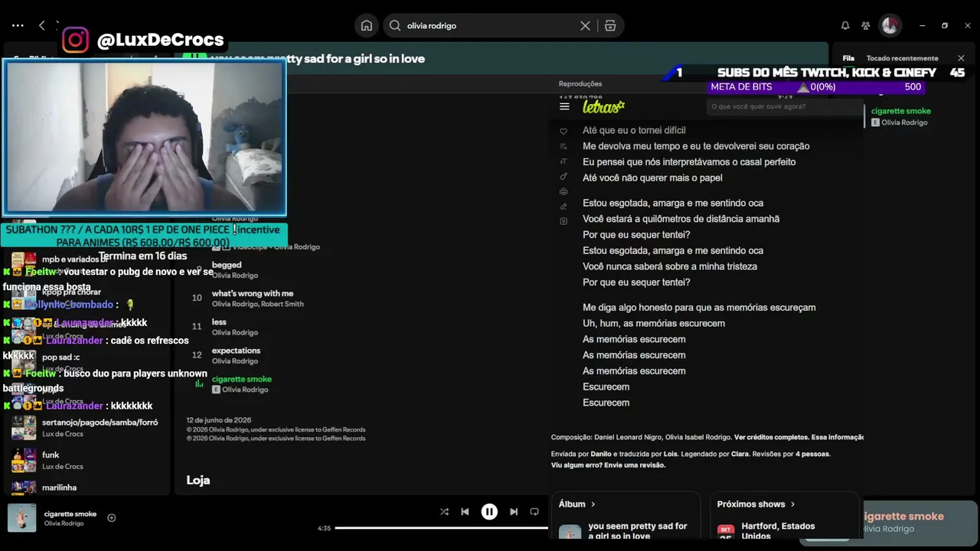Open the now-playing album cover thumbnail

21,518
